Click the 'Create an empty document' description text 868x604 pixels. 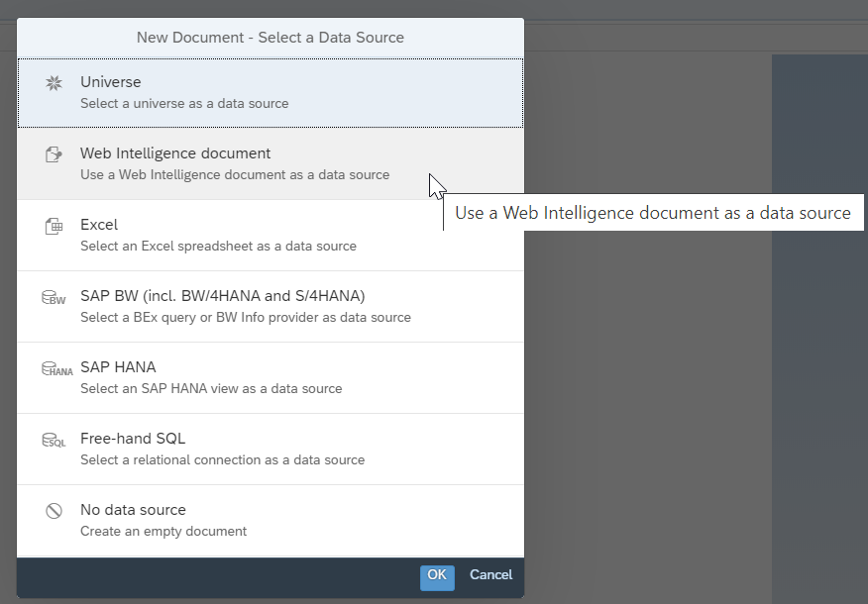click(163, 531)
